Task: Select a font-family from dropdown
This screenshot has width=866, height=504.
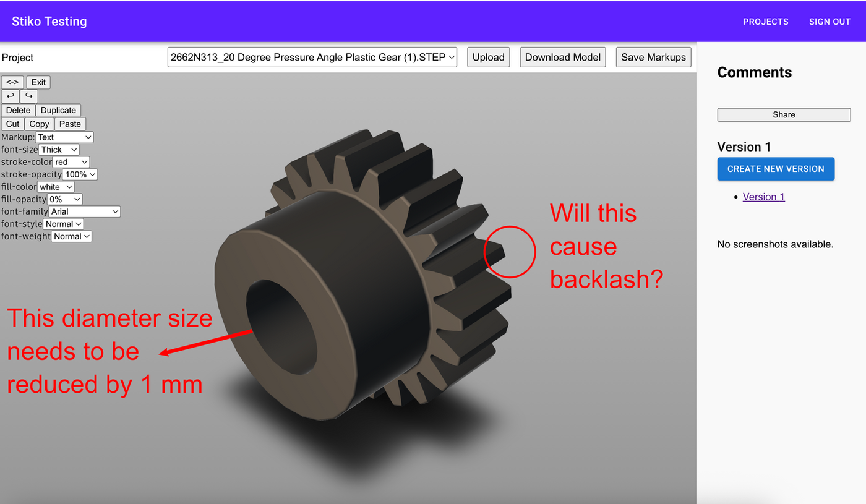Action: (x=84, y=211)
